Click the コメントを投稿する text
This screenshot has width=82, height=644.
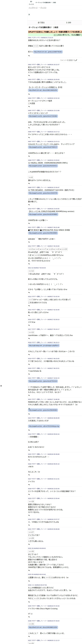68,60
